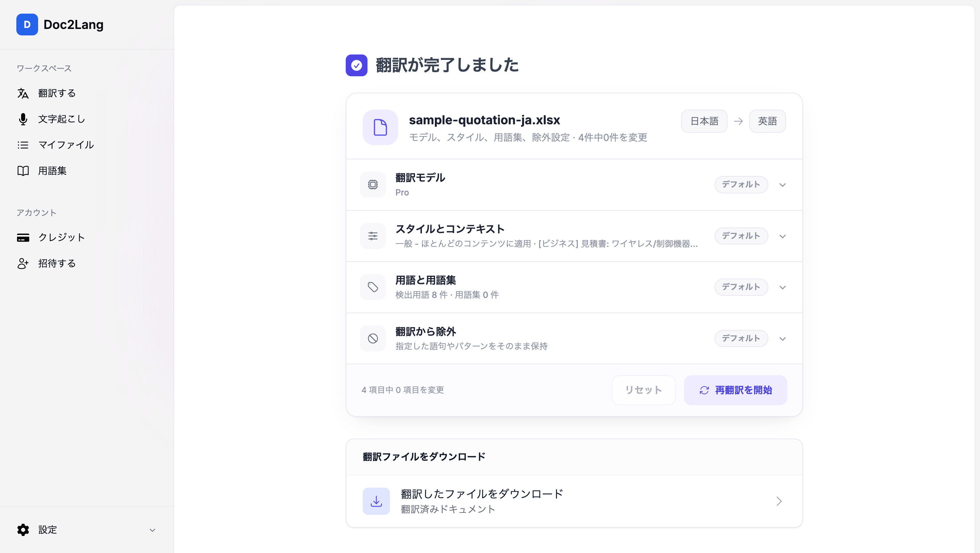Click the Pro model value text
This screenshot has height=553, width=980.
tap(402, 193)
